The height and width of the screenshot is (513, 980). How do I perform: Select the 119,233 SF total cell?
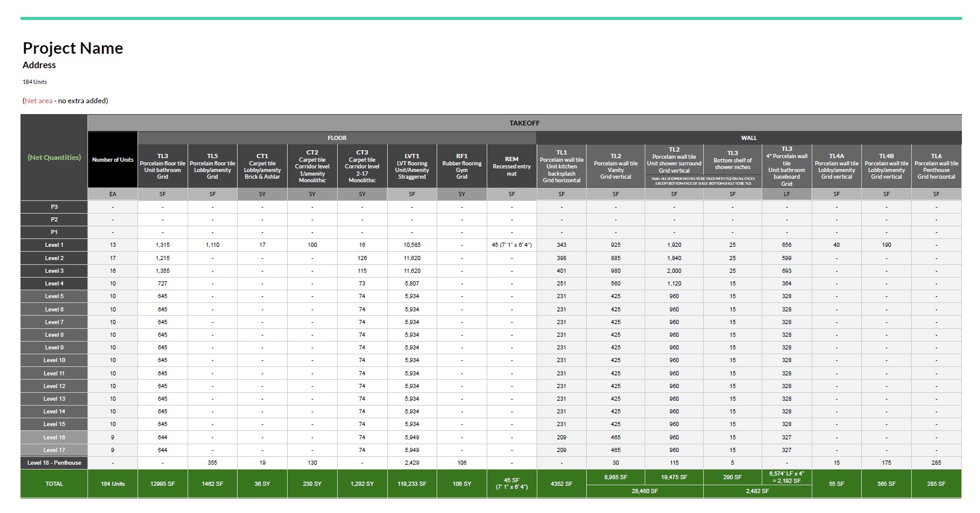pyautogui.click(x=412, y=484)
